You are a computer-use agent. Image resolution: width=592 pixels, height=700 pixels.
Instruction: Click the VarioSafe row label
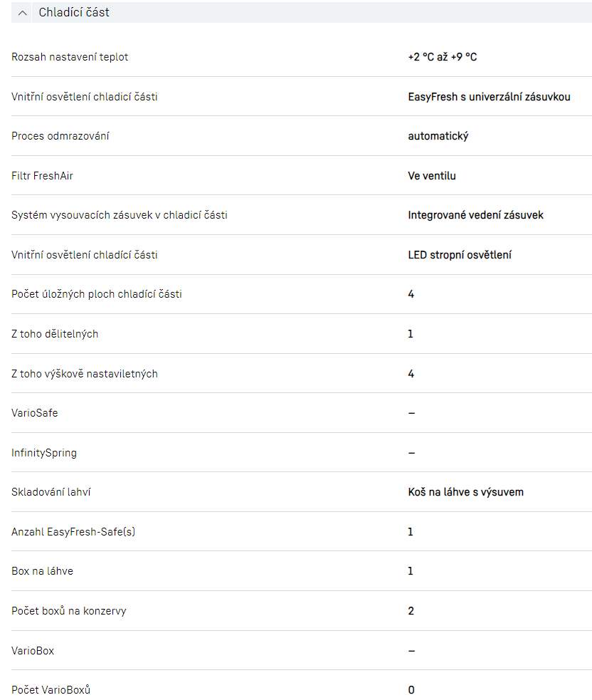tap(35, 413)
